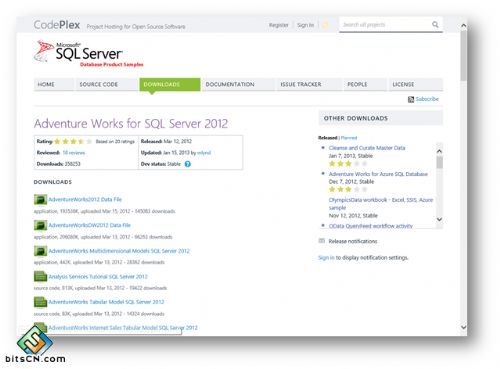Click the updater's username link
The width and height of the screenshot is (500, 369).
[204, 153]
